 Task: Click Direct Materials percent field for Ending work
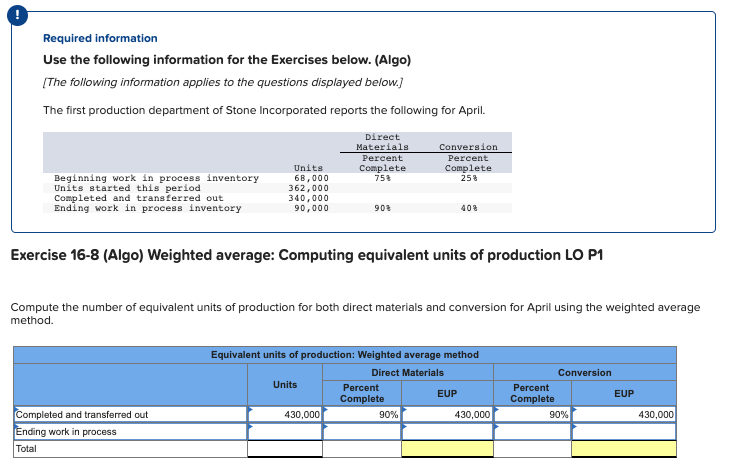pyautogui.click(x=362, y=432)
